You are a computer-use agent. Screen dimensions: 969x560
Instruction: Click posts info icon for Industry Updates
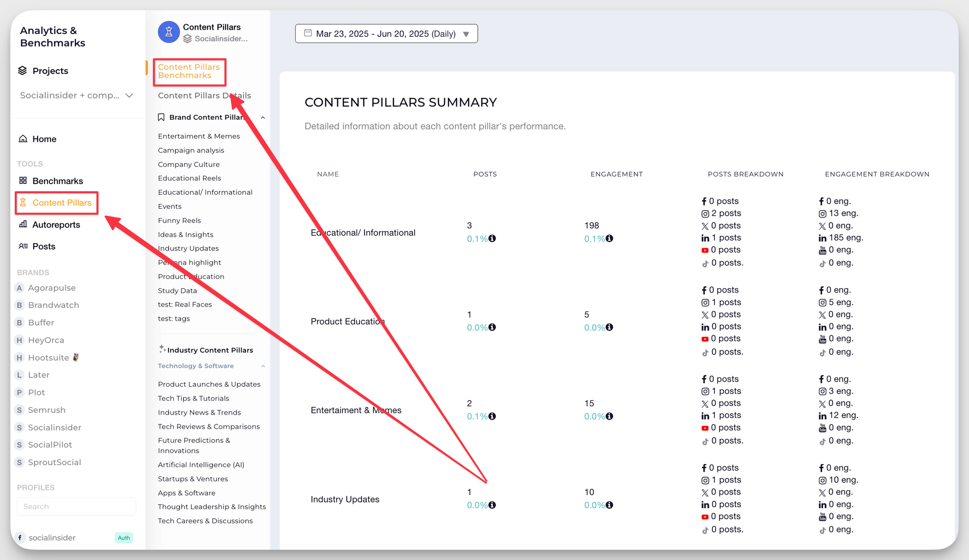pos(492,505)
